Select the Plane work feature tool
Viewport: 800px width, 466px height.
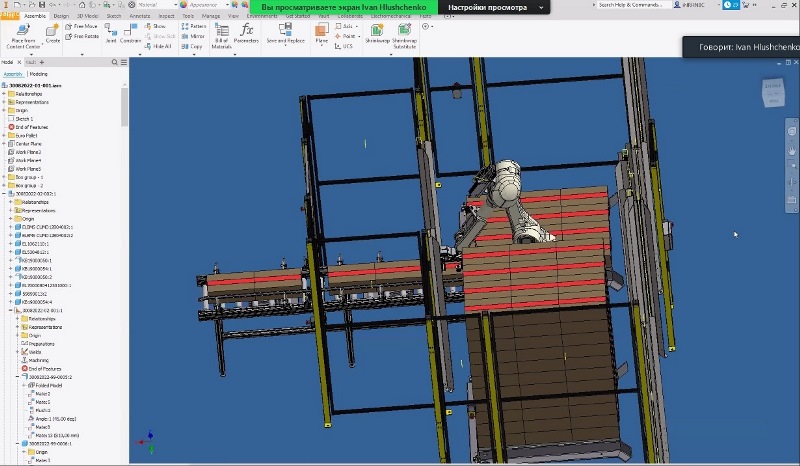click(x=321, y=32)
